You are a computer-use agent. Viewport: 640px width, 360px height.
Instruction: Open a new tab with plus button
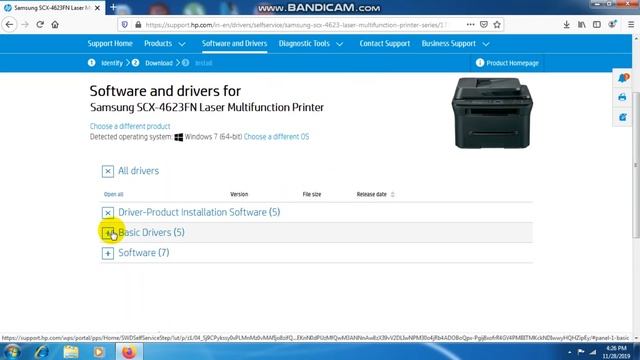click(113, 7)
